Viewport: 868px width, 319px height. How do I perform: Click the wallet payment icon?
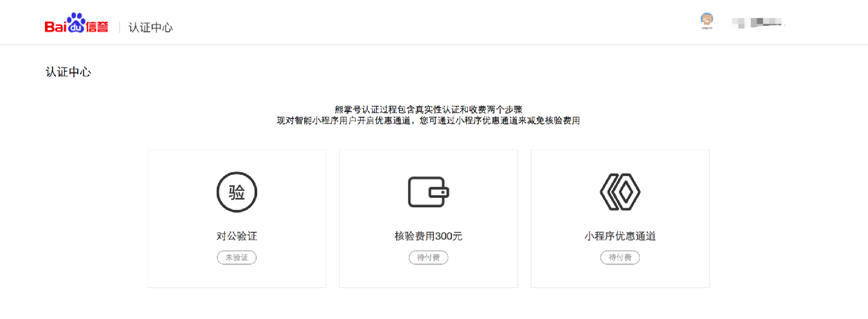(x=429, y=192)
